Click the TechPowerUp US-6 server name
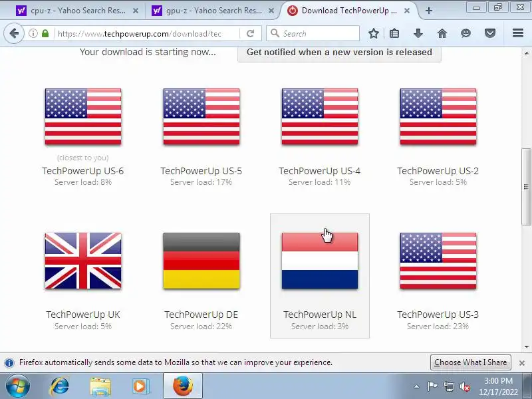Viewport: 532px width, 399px height. tap(83, 171)
